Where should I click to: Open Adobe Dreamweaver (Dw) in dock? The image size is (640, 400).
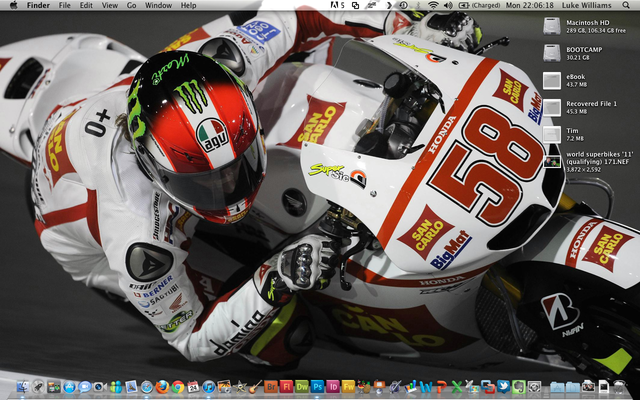coord(302,386)
